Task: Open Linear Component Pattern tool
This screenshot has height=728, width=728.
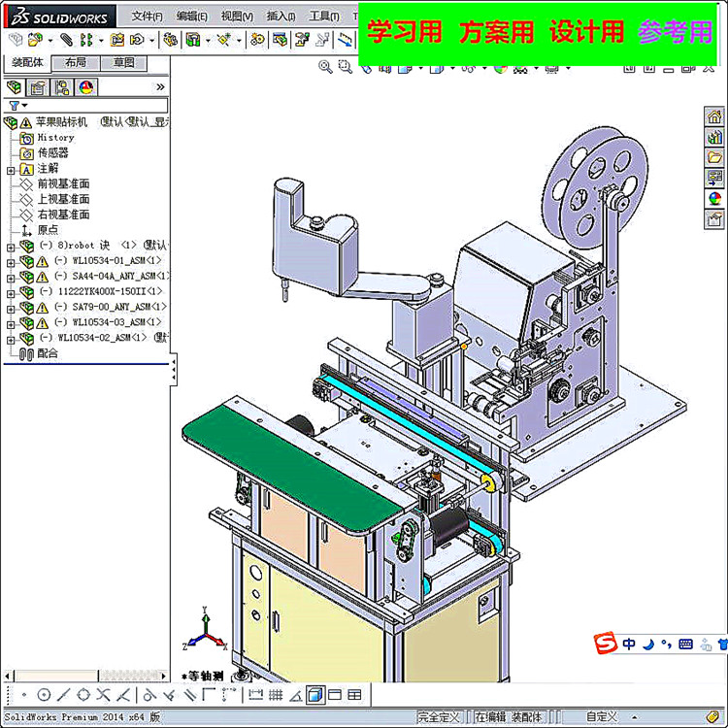Action: pos(86,40)
